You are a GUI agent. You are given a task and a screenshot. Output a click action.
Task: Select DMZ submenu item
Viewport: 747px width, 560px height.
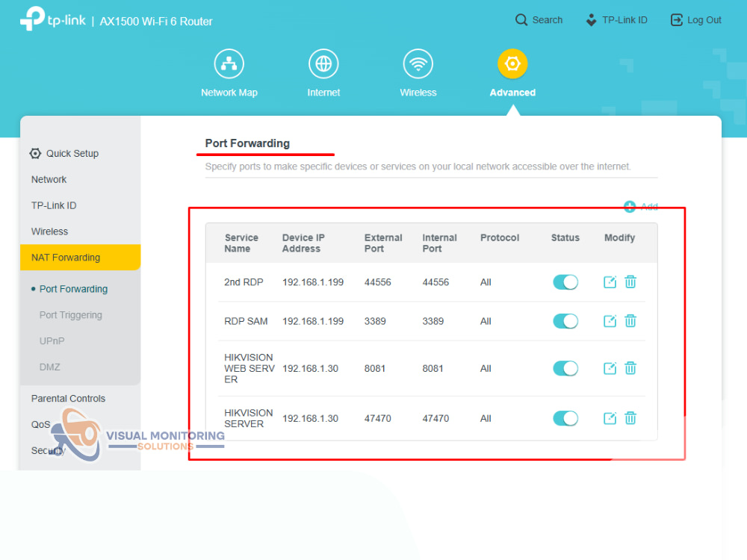point(49,367)
